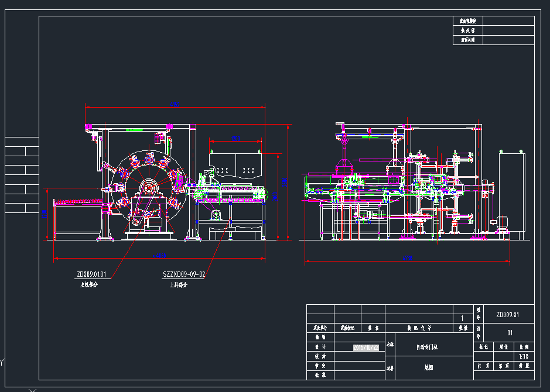Click the 1200 dimension above the control cabinet
The width and height of the screenshot is (550, 392).
(x=235, y=139)
